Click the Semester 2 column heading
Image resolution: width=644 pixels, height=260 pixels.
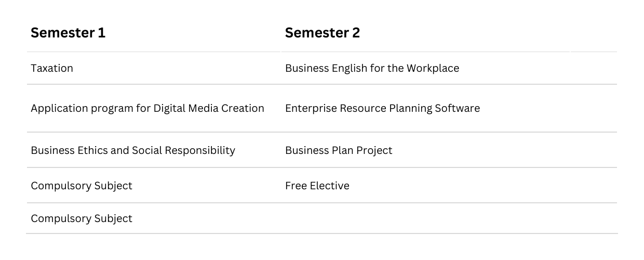[323, 33]
